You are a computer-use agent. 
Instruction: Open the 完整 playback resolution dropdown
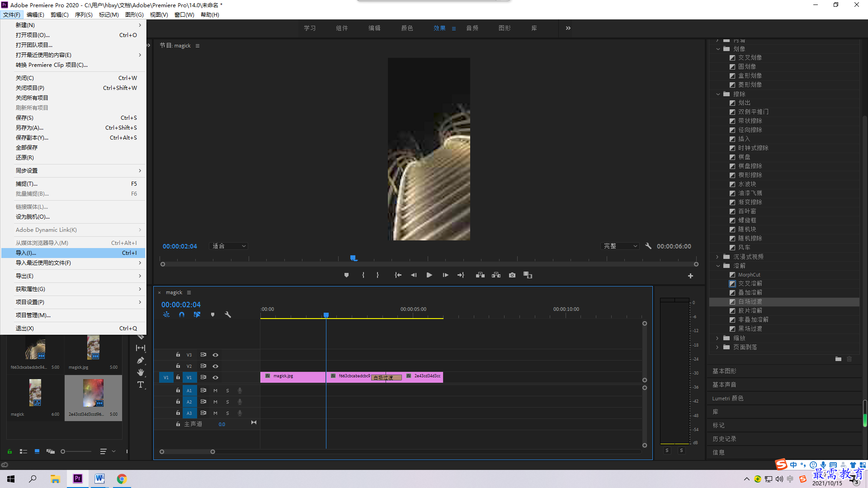pyautogui.click(x=621, y=246)
